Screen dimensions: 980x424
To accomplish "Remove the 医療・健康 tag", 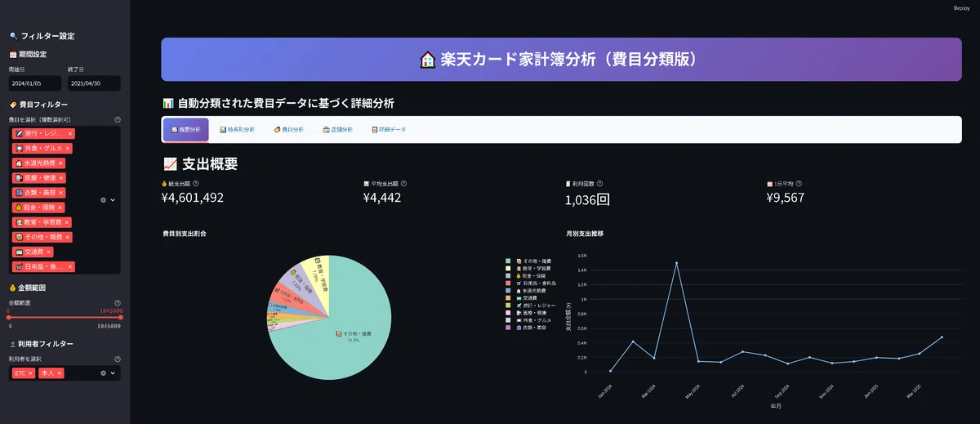I will (x=61, y=177).
